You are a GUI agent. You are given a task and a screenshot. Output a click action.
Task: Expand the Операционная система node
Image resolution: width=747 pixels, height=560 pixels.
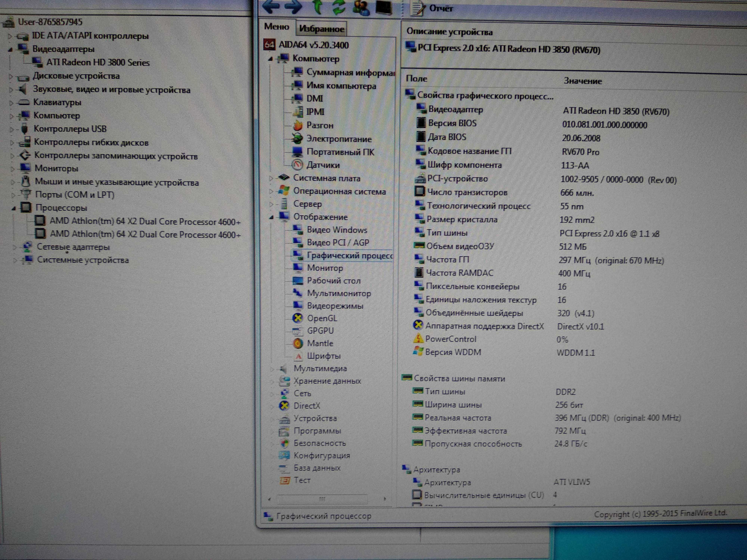(x=271, y=191)
